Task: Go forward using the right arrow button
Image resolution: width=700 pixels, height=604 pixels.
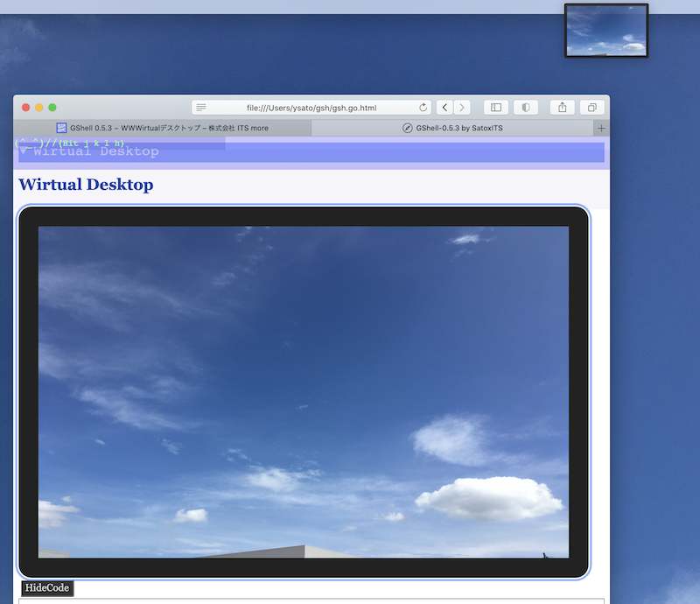Action: tap(462, 108)
